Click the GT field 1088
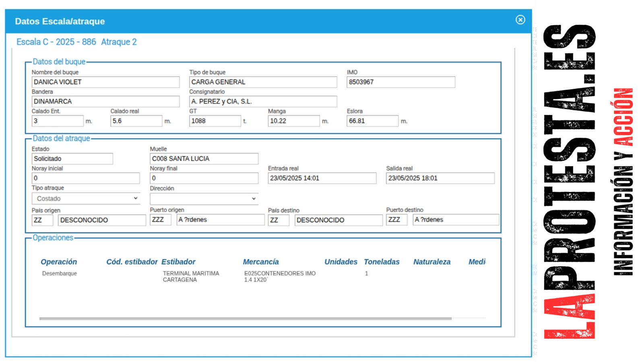This screenshot has width=644, height=362. click(x=215, y=121)
